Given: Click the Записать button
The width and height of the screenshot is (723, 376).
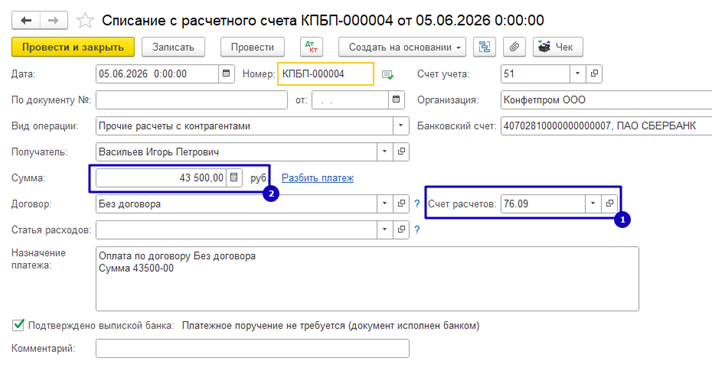Looking at the screenshot, I should [173, 47].
